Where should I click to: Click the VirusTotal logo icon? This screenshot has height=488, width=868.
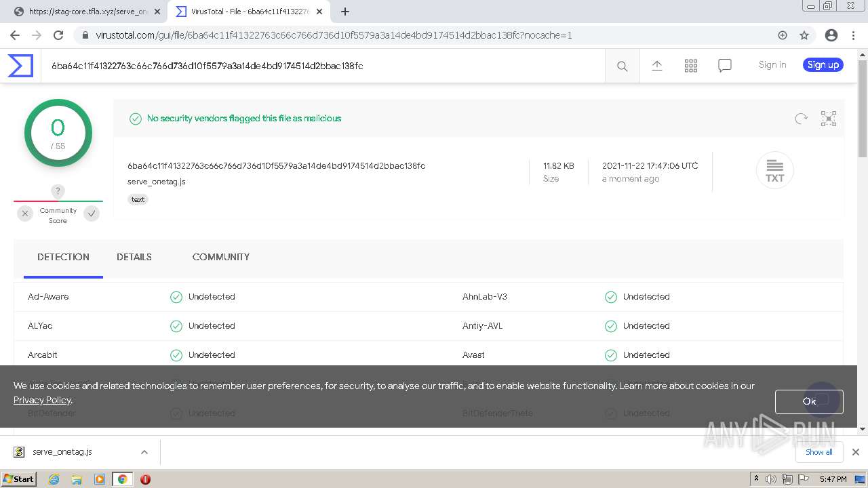click(20, 66)
